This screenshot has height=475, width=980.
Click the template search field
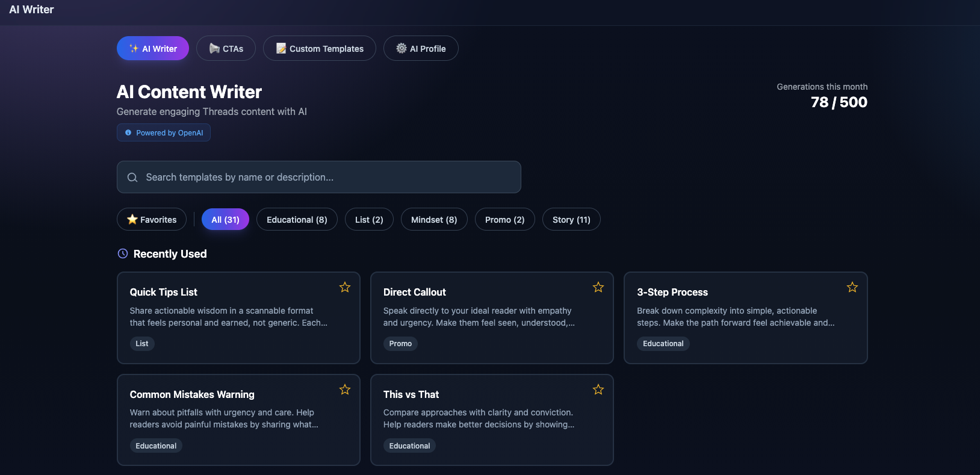coord(318,177)
